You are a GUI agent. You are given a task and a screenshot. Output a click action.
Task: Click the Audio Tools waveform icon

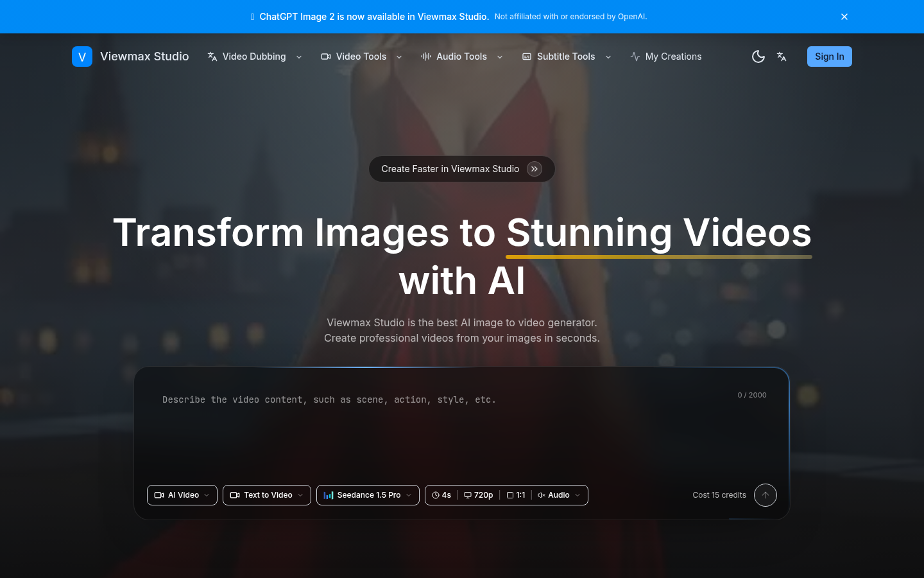[x=426, y=57]
